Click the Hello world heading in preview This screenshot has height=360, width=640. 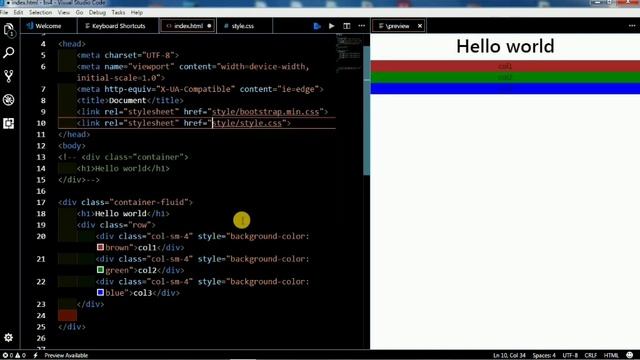pos(505,46)
